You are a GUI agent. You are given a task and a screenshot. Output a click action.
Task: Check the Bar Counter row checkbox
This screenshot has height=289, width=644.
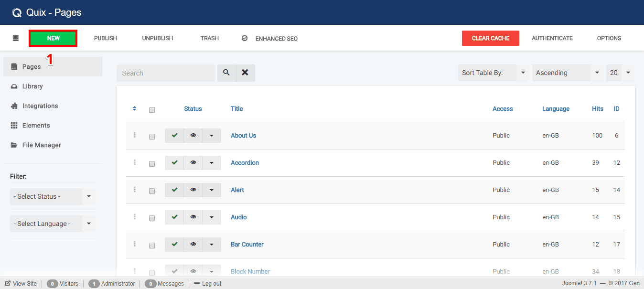point(152,246)
